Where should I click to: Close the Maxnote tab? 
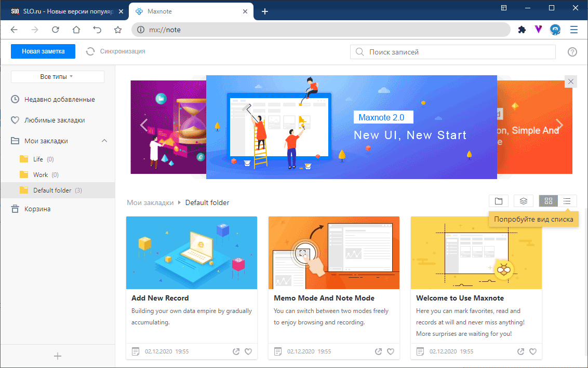click(x=245, y=11)
